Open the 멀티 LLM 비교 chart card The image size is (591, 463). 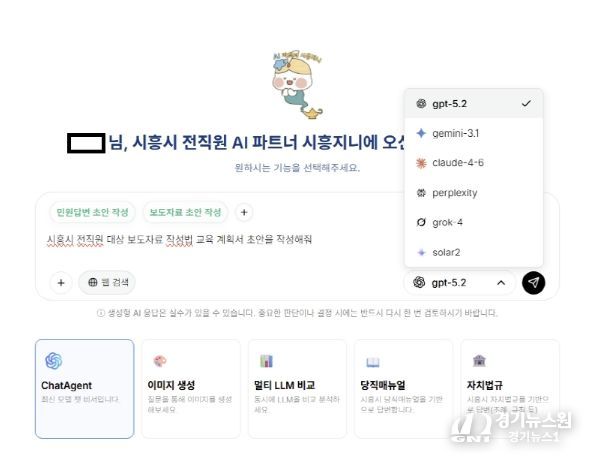click(x=297, y=389)
